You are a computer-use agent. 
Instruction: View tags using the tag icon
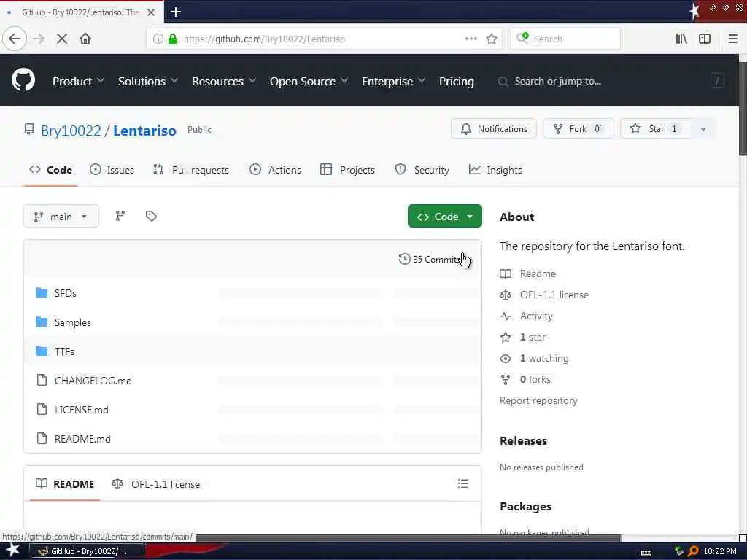click(151, 216)
